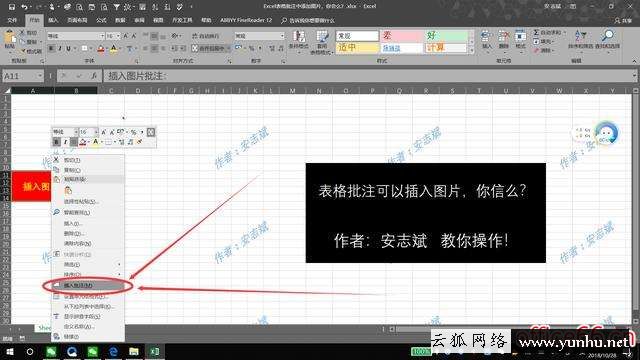Click format painter brush in mini toolbar
The width and height of the screenshot is (640, 360).
pyautogui.click(x=140, y=142)
